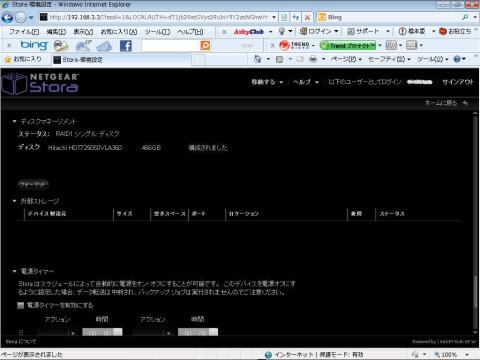Click the first 時間 time field in the 日 row
480x360 pixels.
(x=102, y=332)
